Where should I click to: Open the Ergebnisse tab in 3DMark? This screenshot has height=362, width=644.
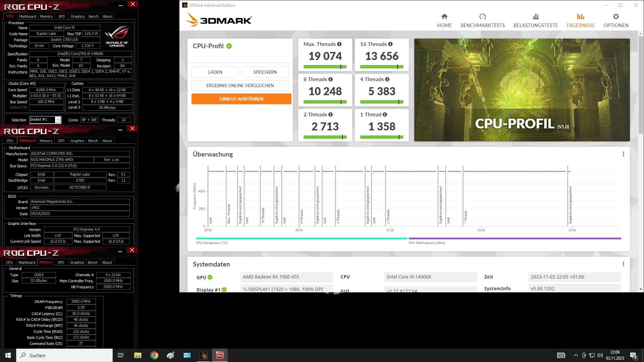[580, 20]
